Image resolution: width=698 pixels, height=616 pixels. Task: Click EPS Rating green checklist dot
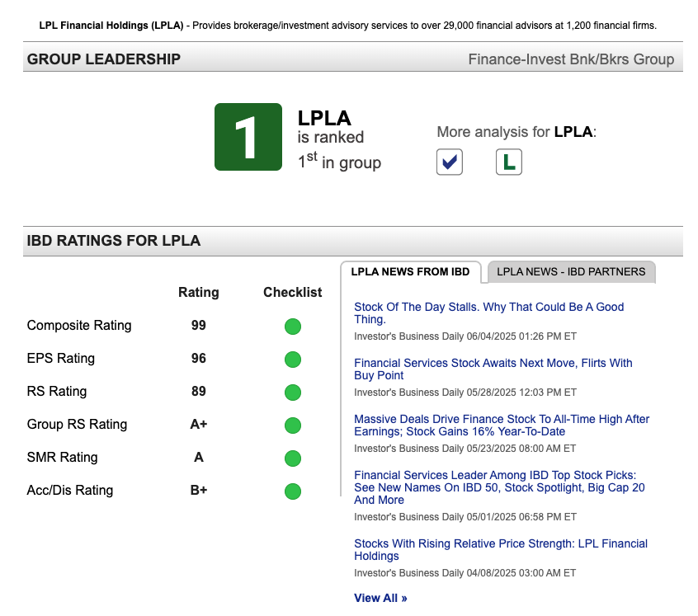coord(292,360)
